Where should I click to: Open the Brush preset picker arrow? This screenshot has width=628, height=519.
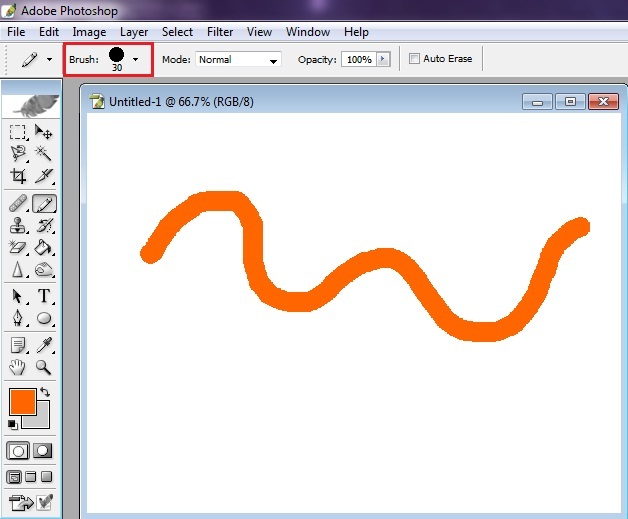tap(135, 60)
